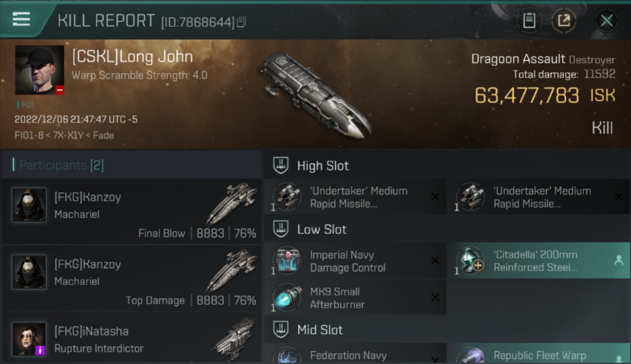The height and width of the screenshot is (364, 631).
Task: Close the kill report window
Action: click(607, 20)
